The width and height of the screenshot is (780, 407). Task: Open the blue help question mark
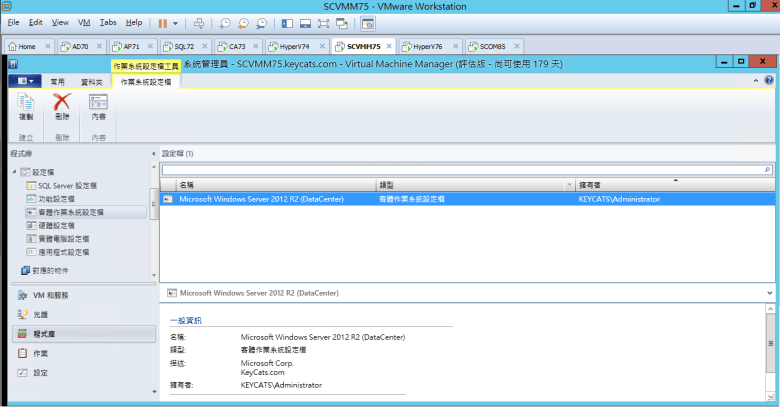(769, 80)
